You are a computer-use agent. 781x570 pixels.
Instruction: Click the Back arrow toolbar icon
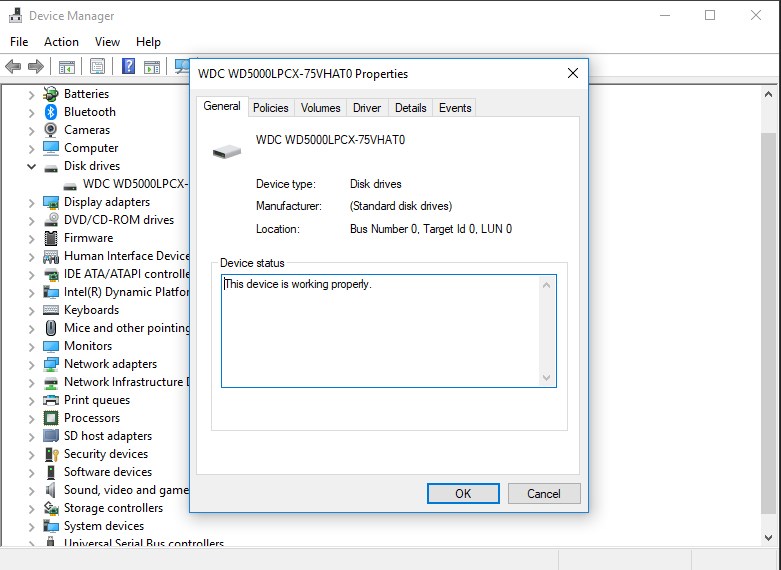[13, 66]
